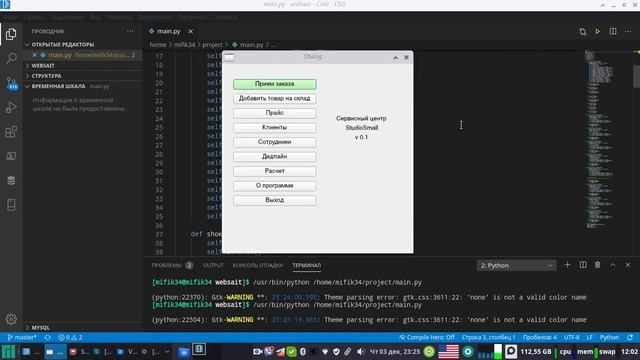The width and height of the screenshot is (640, 360).
Task: Select the main.py editor tab
Action: click(169, 31)
